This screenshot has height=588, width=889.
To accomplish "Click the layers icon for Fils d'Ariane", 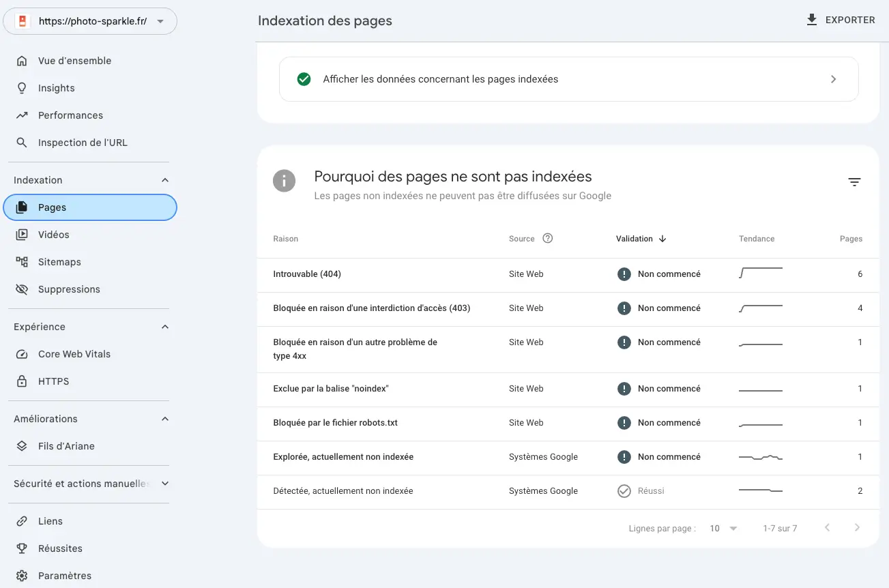I will [22, 446].
